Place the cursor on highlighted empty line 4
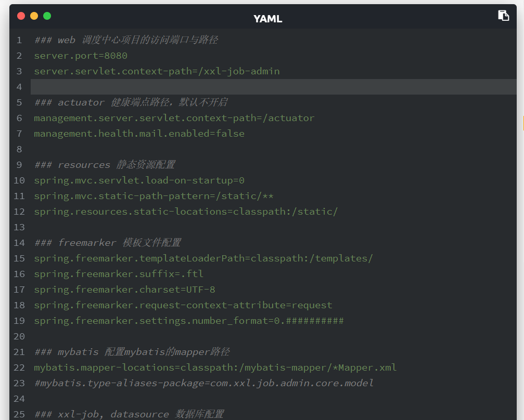Viewport: 524px width, 420px height. pyautogui.click(x=273, y=87)
